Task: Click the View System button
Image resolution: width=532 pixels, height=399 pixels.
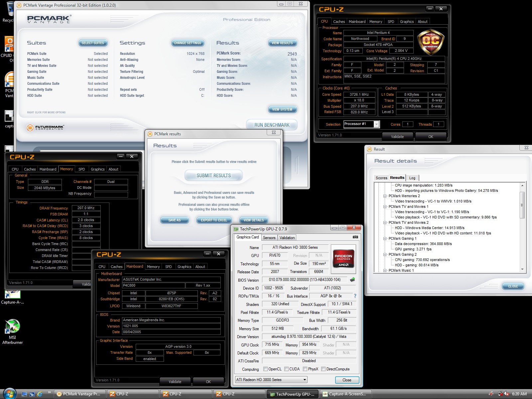Action: coord(282,109)
